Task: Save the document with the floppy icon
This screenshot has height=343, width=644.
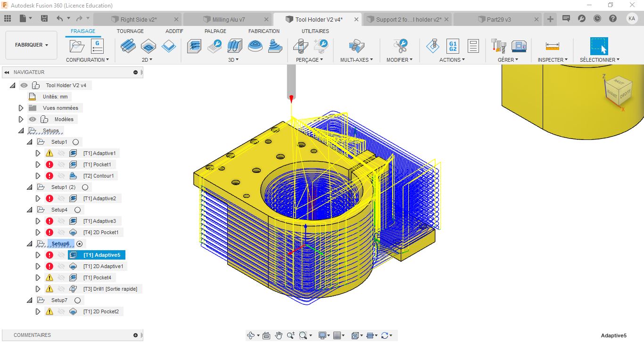Action: pyautogui.click(x=44, y=18)
